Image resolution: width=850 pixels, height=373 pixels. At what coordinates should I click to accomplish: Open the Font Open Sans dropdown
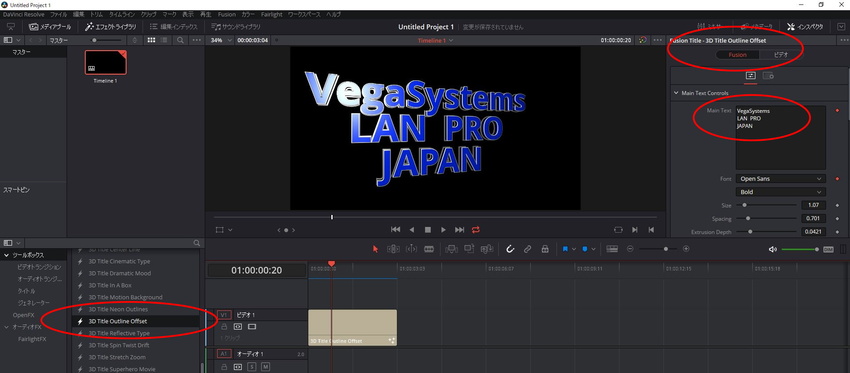(x=781, y=178)
